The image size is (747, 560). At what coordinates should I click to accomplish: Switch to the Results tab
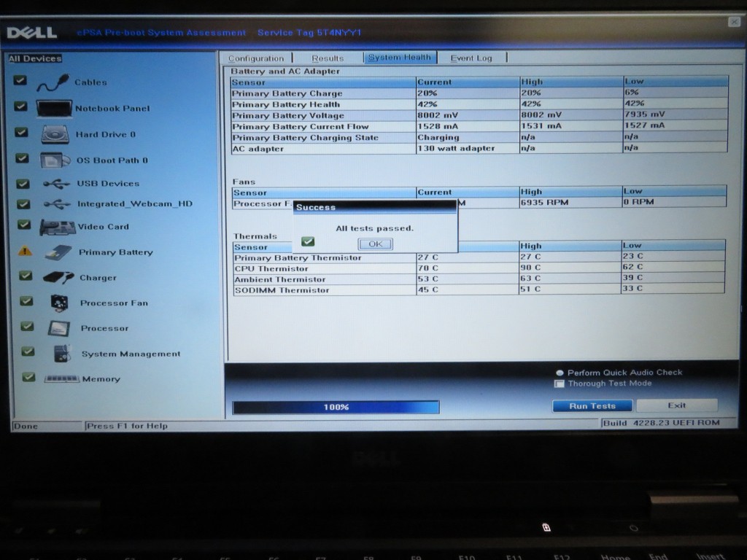(x=328, y=58)
